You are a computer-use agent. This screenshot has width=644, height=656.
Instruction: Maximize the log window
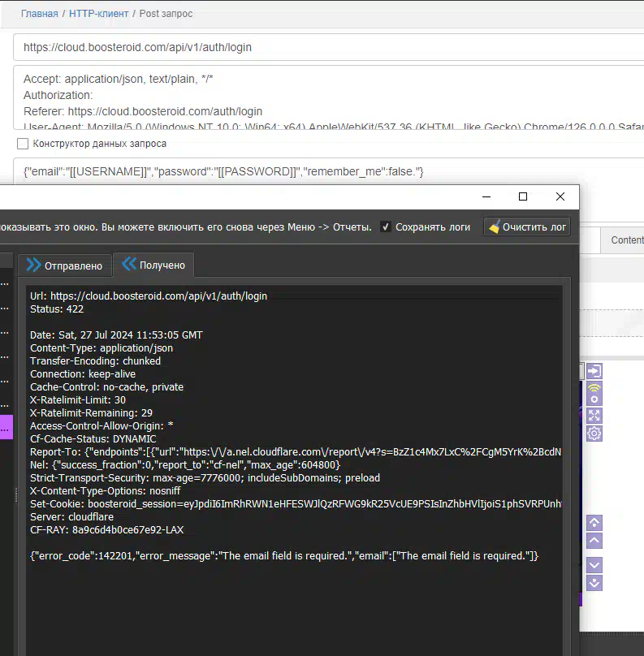coord(523,196)
